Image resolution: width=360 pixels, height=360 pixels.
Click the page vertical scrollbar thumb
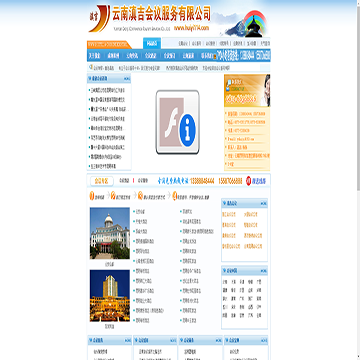tap(358, 100)
